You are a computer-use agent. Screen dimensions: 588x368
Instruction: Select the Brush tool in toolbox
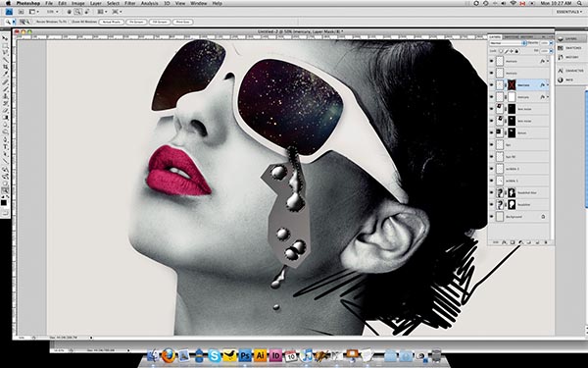click(x=5, y=88)
